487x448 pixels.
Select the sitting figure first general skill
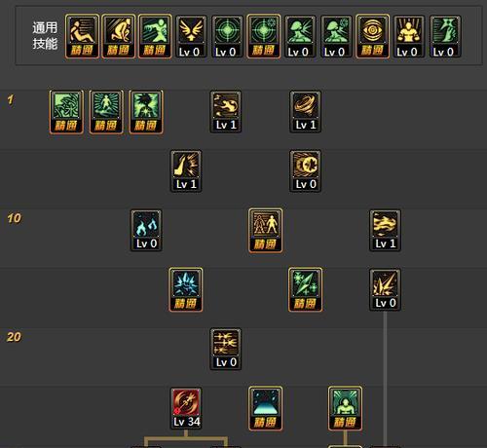[82, 36]
